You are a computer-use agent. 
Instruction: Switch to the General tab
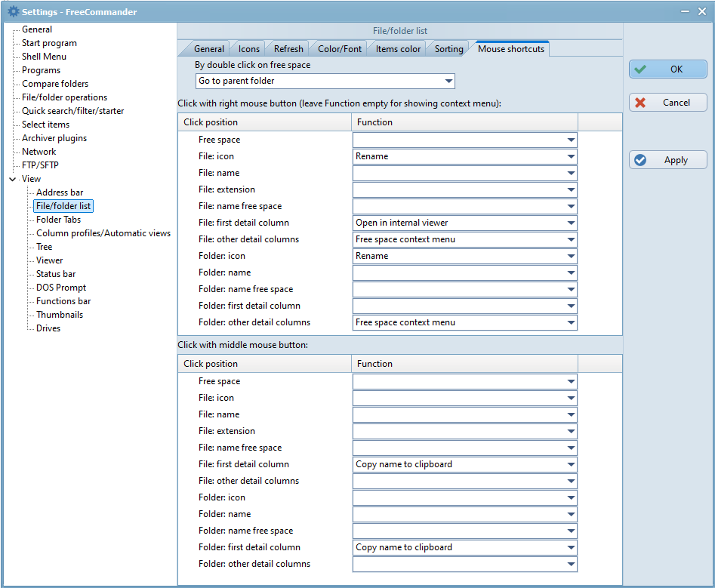tap(209, 49)
